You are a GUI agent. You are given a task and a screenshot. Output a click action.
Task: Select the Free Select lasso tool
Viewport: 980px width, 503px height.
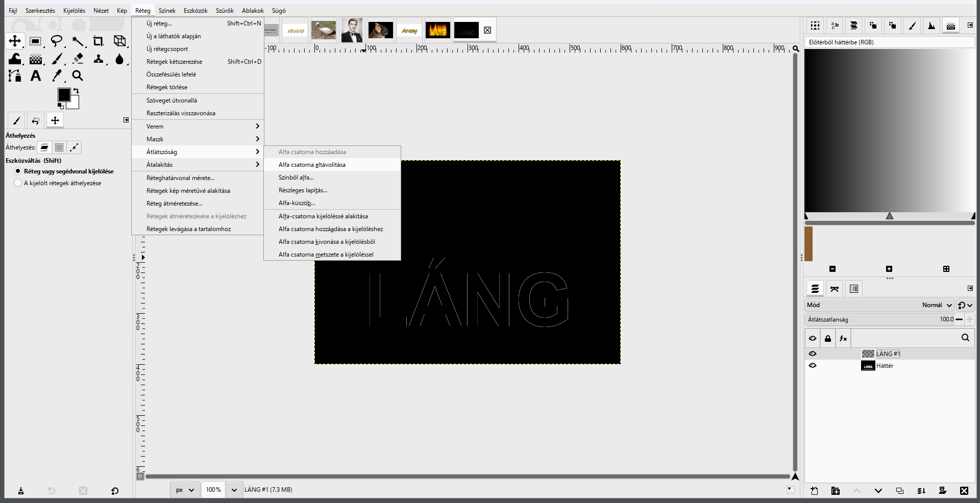coord(57,41)
